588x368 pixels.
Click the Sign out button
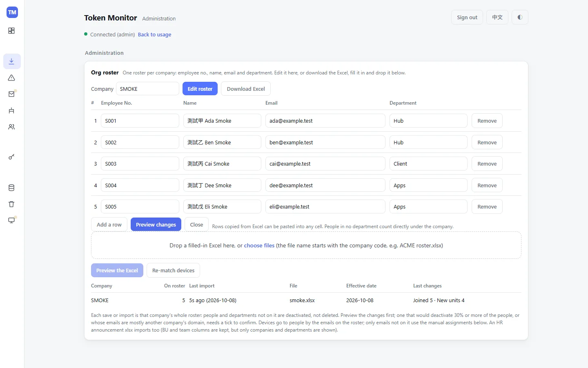(467, 17)
